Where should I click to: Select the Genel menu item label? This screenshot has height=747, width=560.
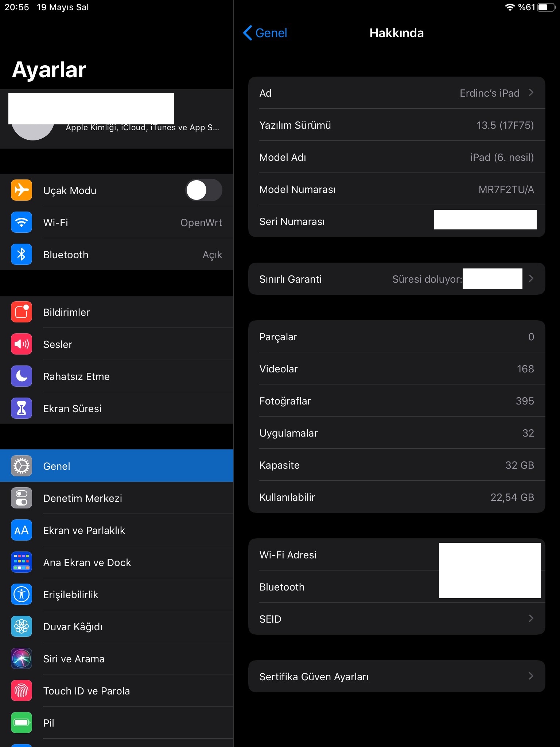pyautogui.click(x=57, y=466)
